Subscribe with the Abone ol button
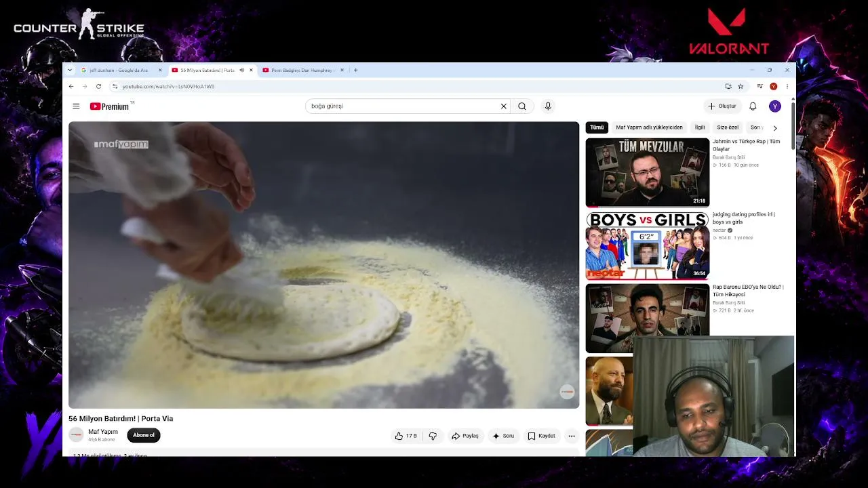 point(144,435)
